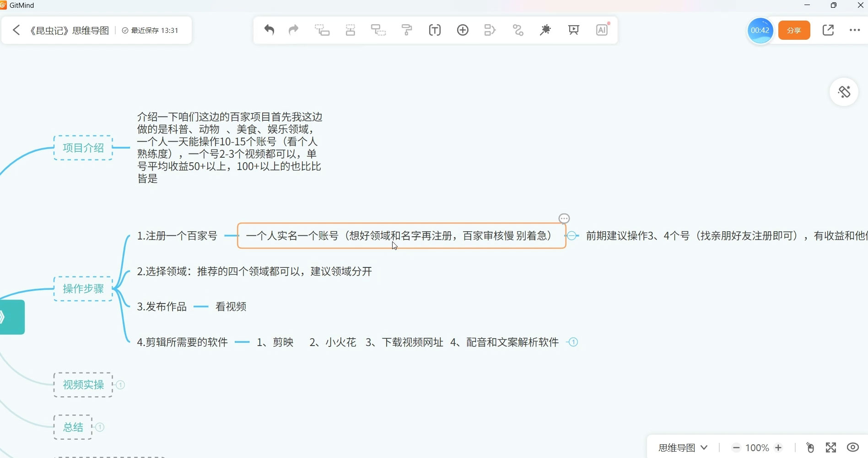Open context menu above the orange node
The height and width of the screenshot is (458, 868).
tap(564, 218)
